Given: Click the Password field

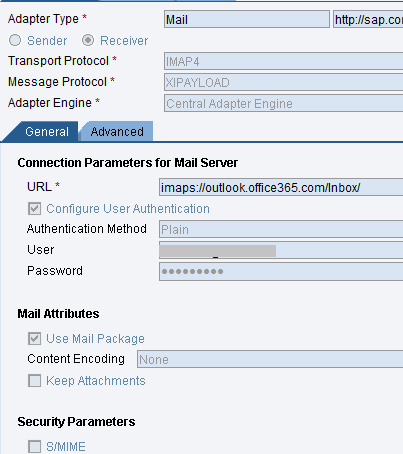Looking at the screenshot, I should (x=281, y=271).
